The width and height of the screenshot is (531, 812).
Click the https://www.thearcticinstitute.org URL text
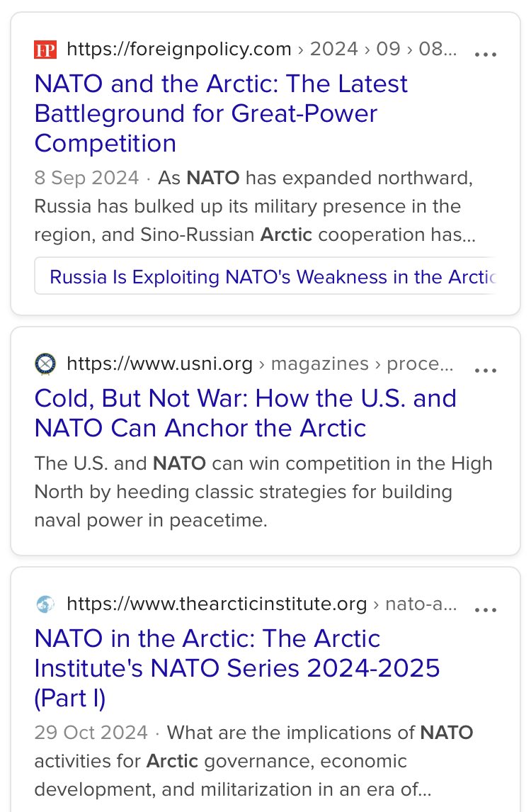pos(217,604)
